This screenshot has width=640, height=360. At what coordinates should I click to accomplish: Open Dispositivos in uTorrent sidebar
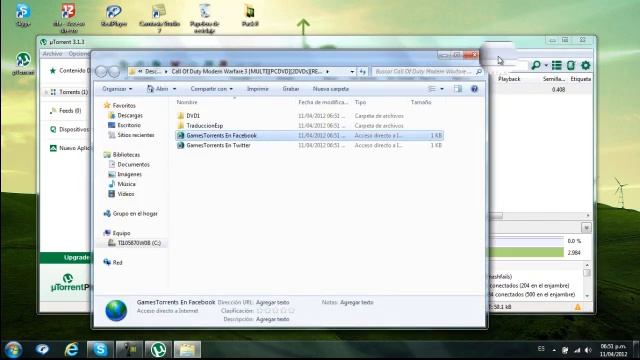click(69, 129)
